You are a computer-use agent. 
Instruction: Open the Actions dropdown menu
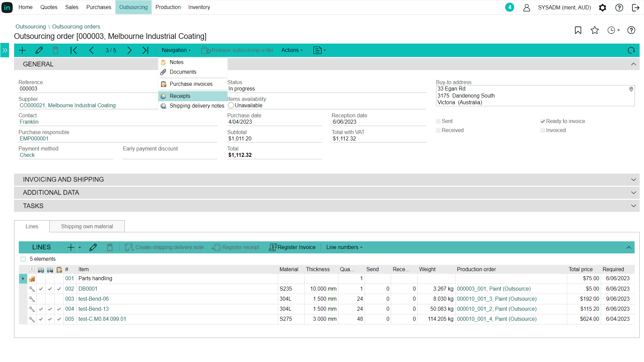click(x=292, y=50)
